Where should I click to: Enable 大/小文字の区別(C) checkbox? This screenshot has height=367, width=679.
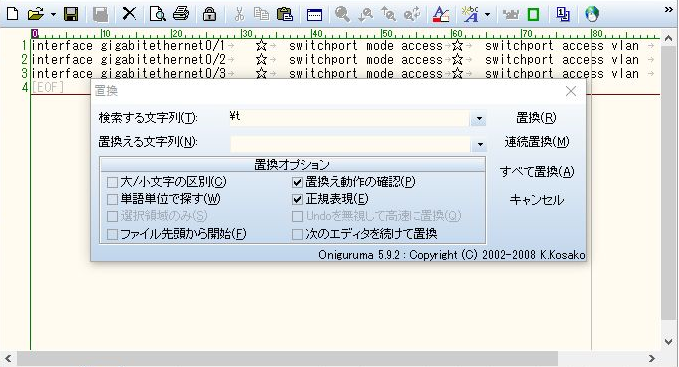coord(113,182)
